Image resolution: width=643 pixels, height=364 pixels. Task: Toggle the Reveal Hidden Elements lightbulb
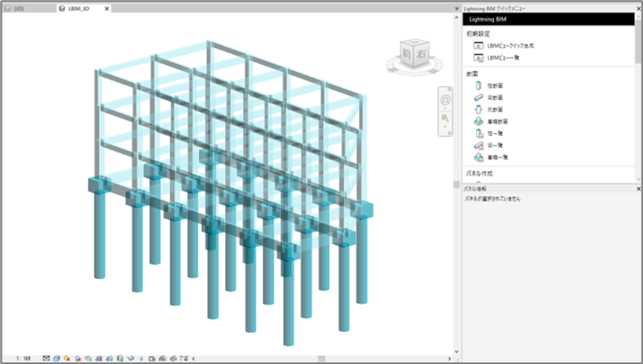141,358
